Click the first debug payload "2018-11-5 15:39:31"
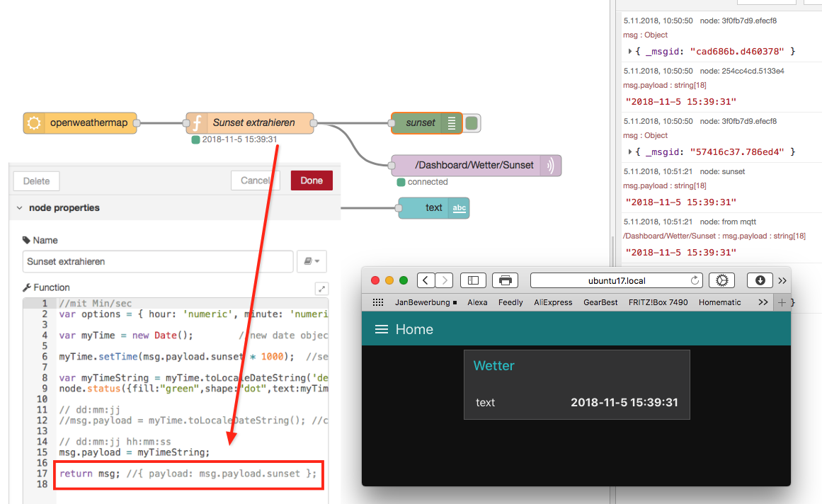 click(x=681, y=102)
